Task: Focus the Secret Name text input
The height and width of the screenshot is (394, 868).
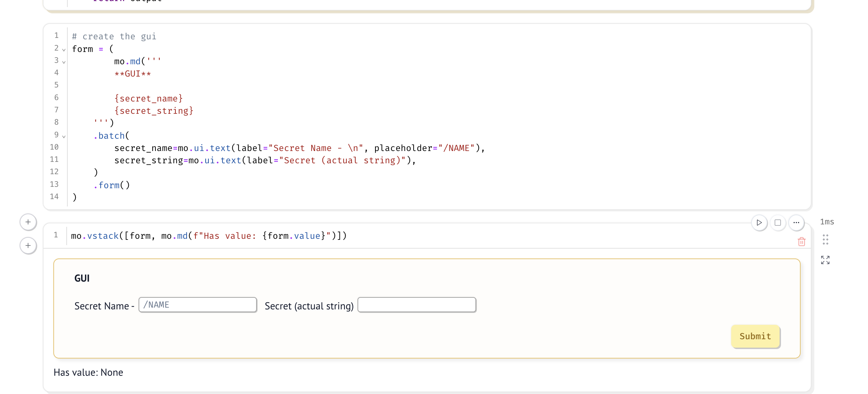Action: [x=198, y=305]
